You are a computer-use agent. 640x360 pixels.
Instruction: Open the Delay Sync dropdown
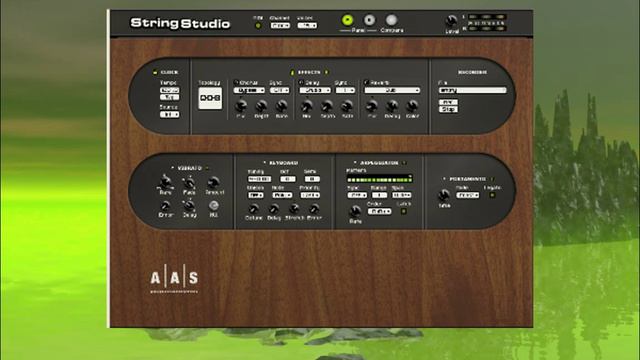click(345, 90)
